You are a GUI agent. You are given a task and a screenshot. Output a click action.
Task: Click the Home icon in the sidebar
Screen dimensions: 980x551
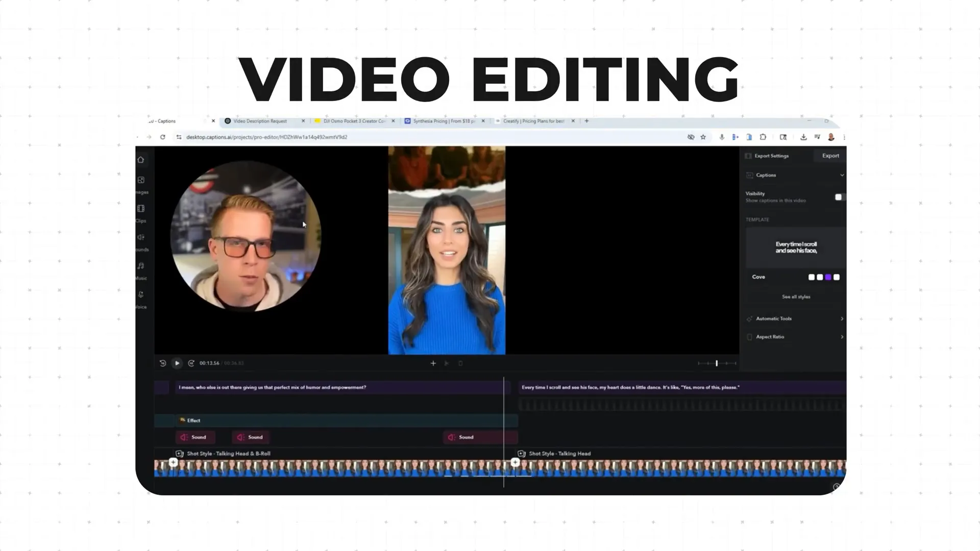point(141,159)
